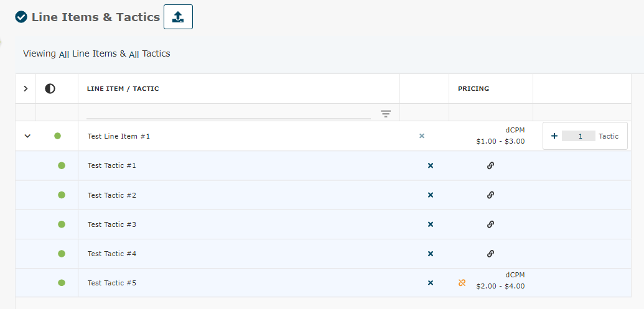The width and height of the screenshot is (644, 309).
Task: Click the X icon in Test Tactic #3 row
Action: tap(430, 224)
